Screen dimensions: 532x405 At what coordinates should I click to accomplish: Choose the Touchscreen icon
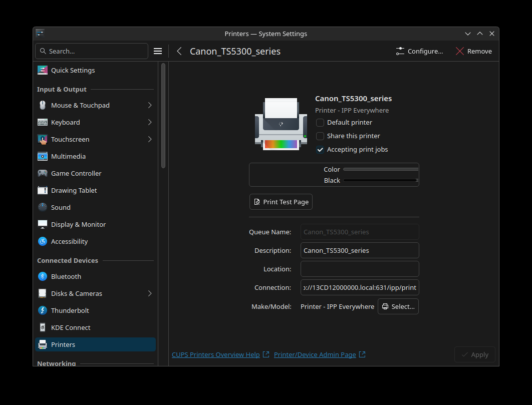pyautogui.click(x=43, y=139)
